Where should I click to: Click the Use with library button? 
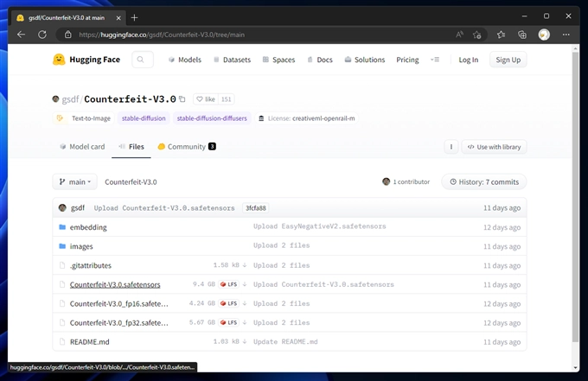(495, 147)
